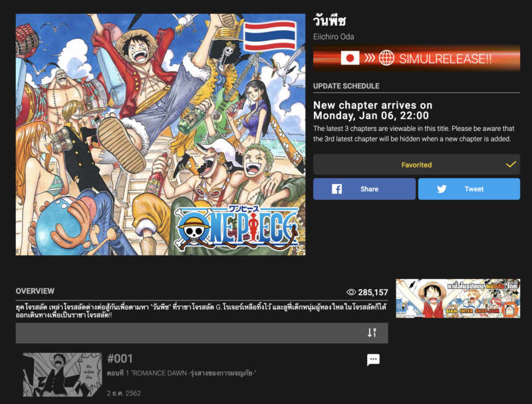Open the Siam Inter Shop banner ad
The height and width of the screenshot is (404, 532).
(458, 298)
